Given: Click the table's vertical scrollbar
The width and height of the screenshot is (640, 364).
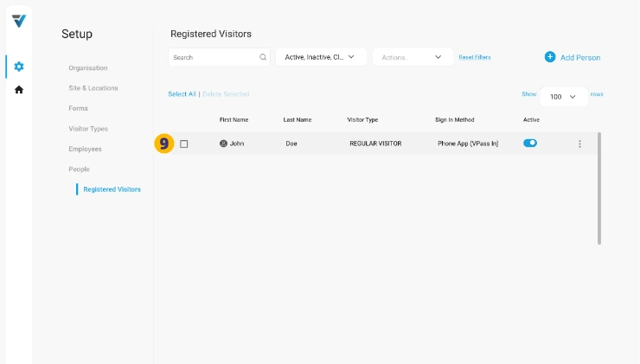Looking at the screenshot, I should pyautogui.click(x=599, y=188).
